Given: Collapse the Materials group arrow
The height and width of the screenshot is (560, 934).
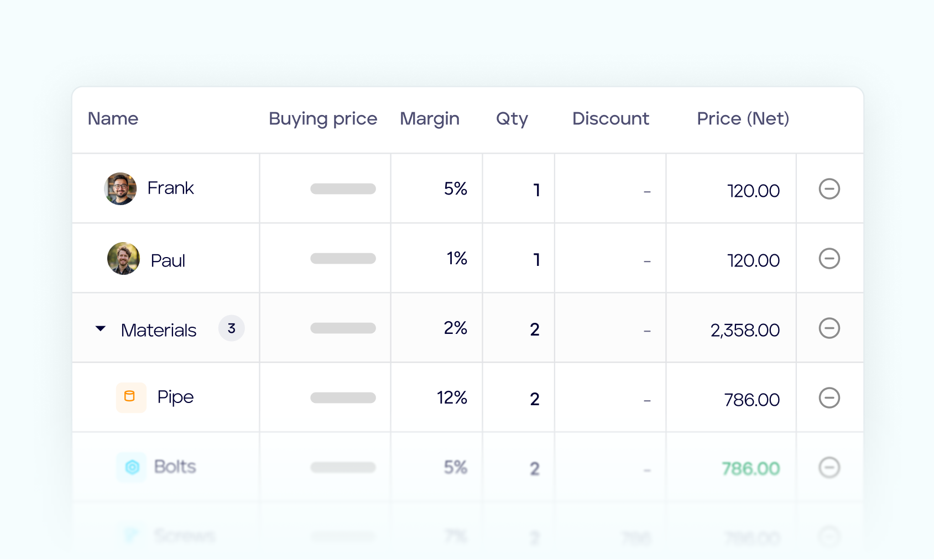Looking at the screenshot, I should pos(101,329).
